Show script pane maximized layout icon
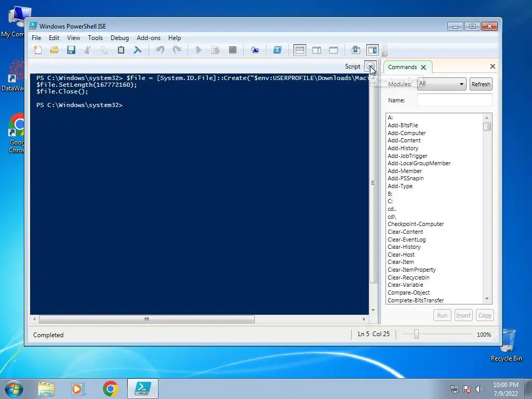 click(334, 50)
